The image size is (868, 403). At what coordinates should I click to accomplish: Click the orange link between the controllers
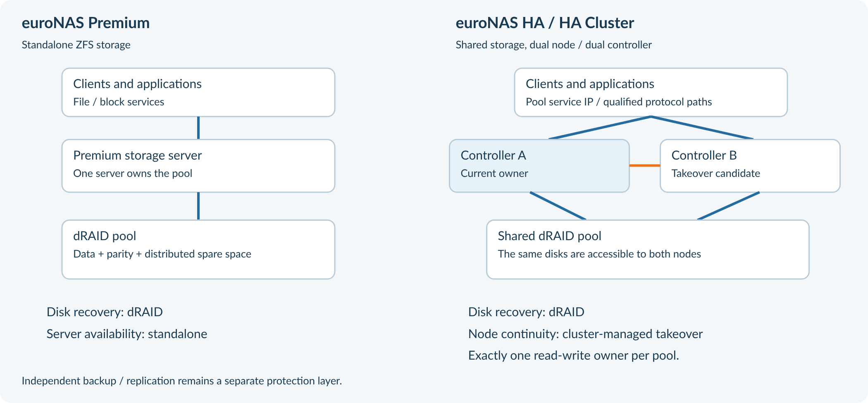tap(645, 165)
